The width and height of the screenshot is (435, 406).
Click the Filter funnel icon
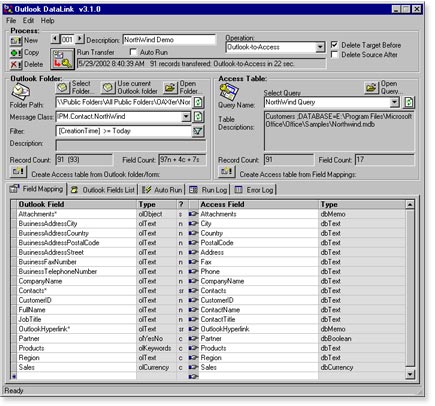pos(198,131)
